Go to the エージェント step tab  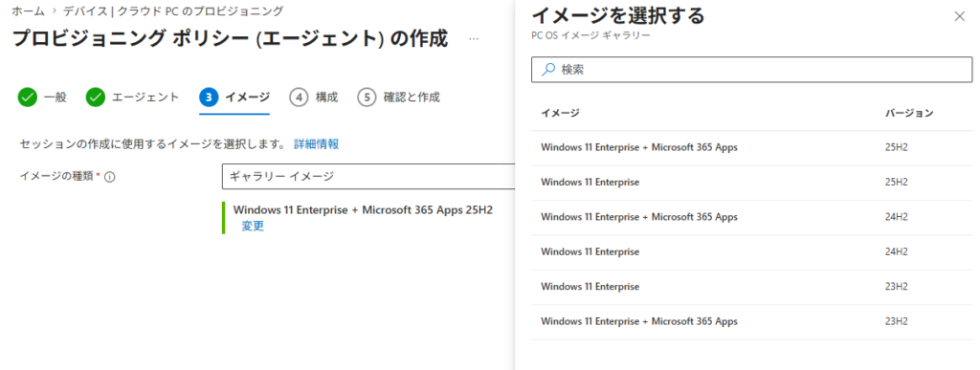pyautogui.click(x=132, y=98)
